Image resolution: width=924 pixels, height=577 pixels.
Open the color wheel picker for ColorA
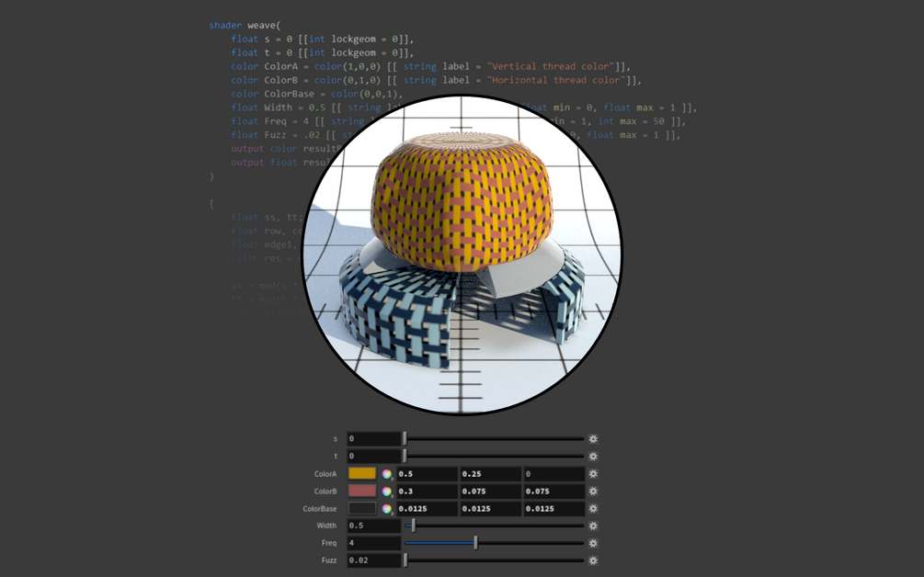[x=386, y=474]
